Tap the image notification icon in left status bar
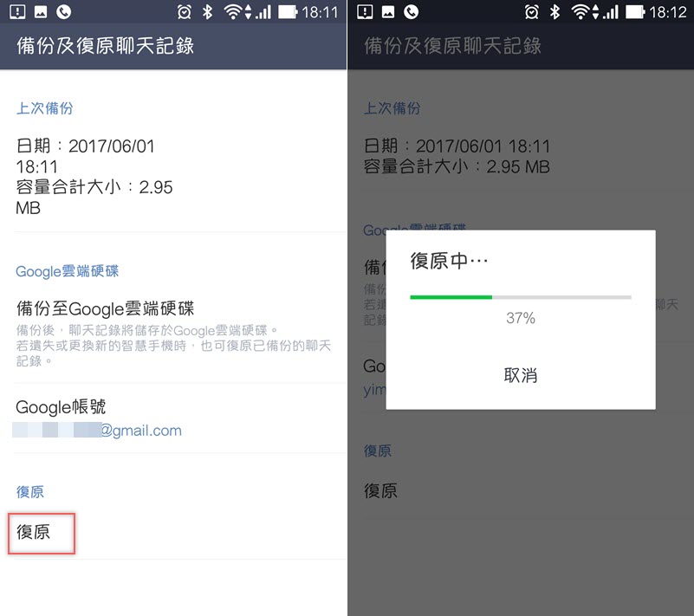694x616 pixels. coord(41,12)
